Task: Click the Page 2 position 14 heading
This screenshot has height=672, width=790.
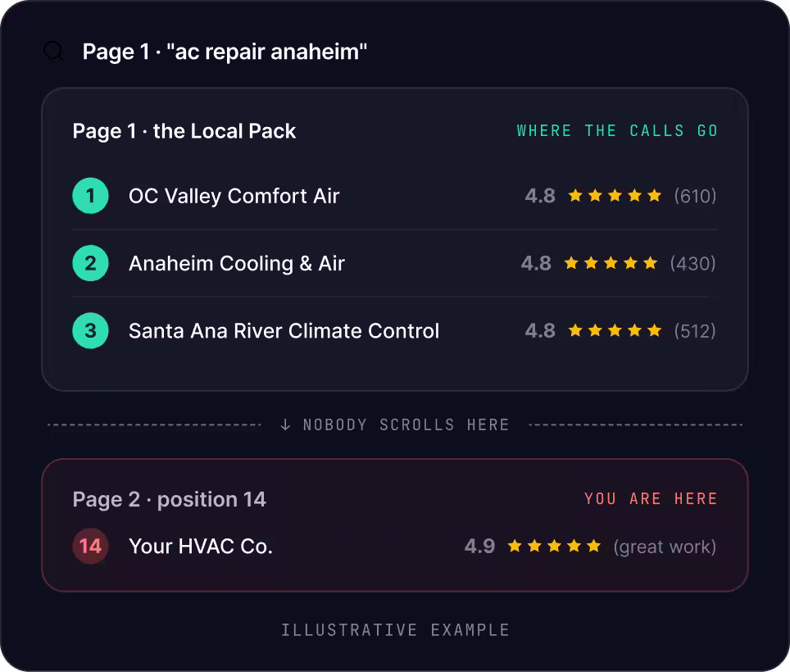Action: click(170, 500)
